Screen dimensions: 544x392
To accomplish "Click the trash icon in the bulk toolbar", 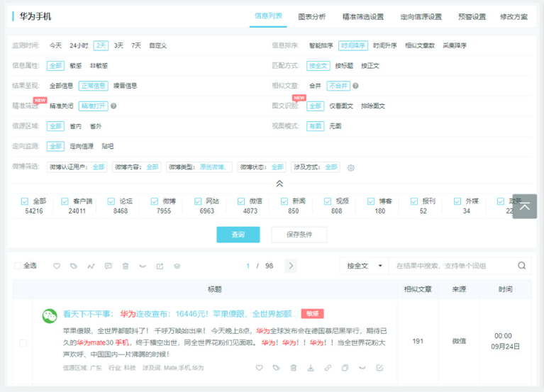I will (126, 266).
